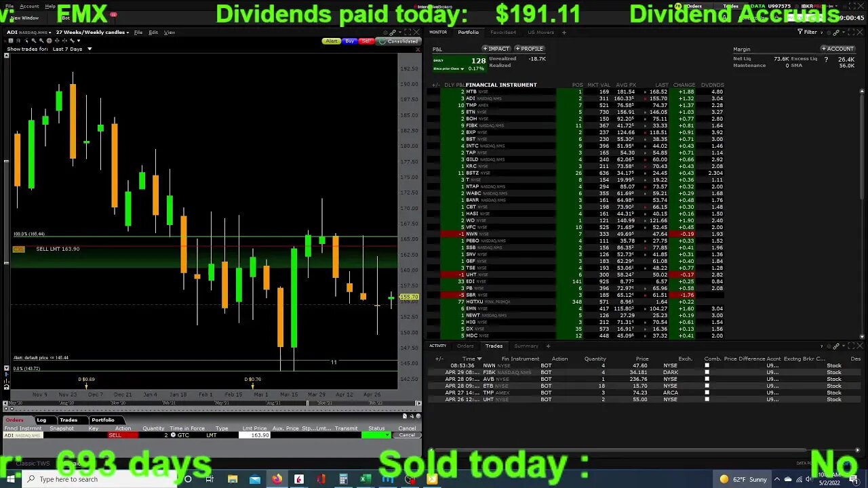Viewport: 868px width, 488px height.
Task: Click the chart panel expand icon
Action: (x=409, y=32)
